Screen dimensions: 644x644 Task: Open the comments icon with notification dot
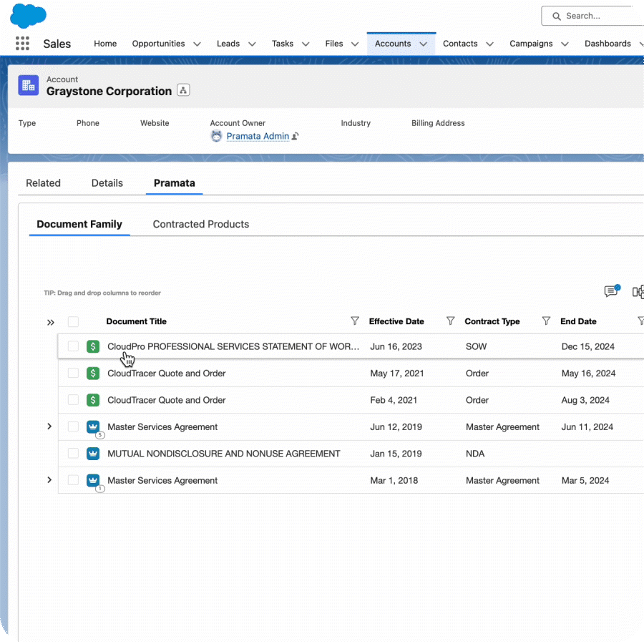612,291
